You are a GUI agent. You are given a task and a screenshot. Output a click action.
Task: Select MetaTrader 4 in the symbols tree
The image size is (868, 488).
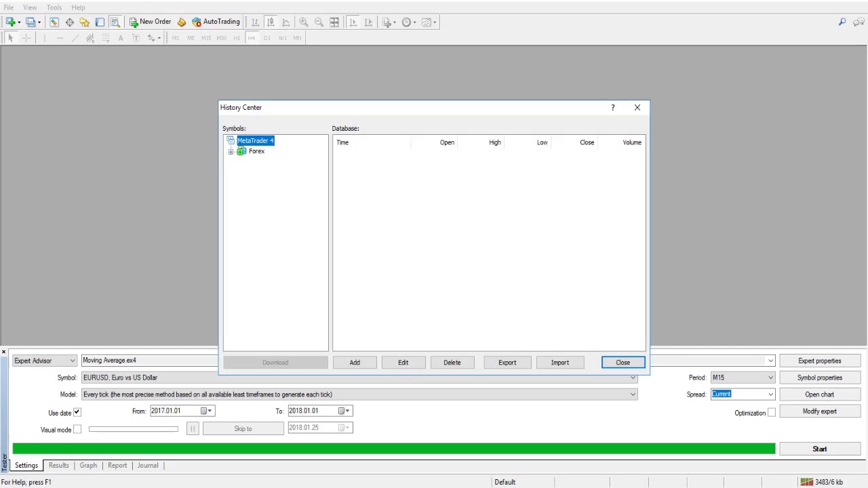[255, 140]
